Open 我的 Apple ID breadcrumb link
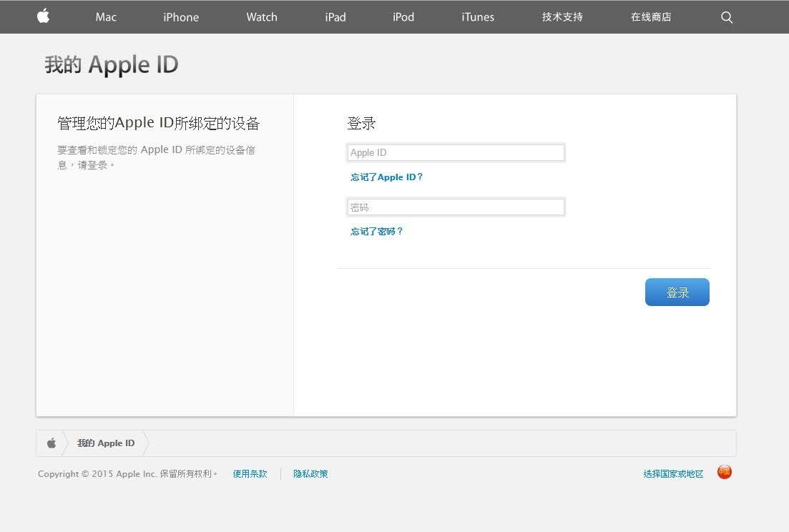This screenshot has height=532, width=789. tap(106, 443)
